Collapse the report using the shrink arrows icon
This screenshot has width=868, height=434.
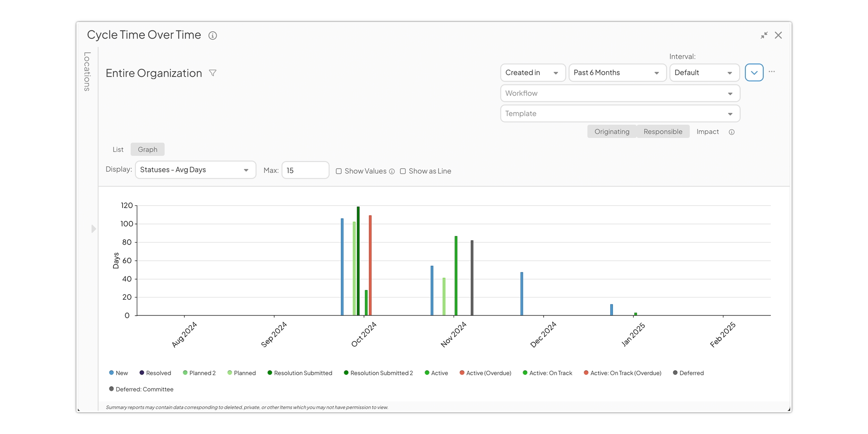point(764,35)
